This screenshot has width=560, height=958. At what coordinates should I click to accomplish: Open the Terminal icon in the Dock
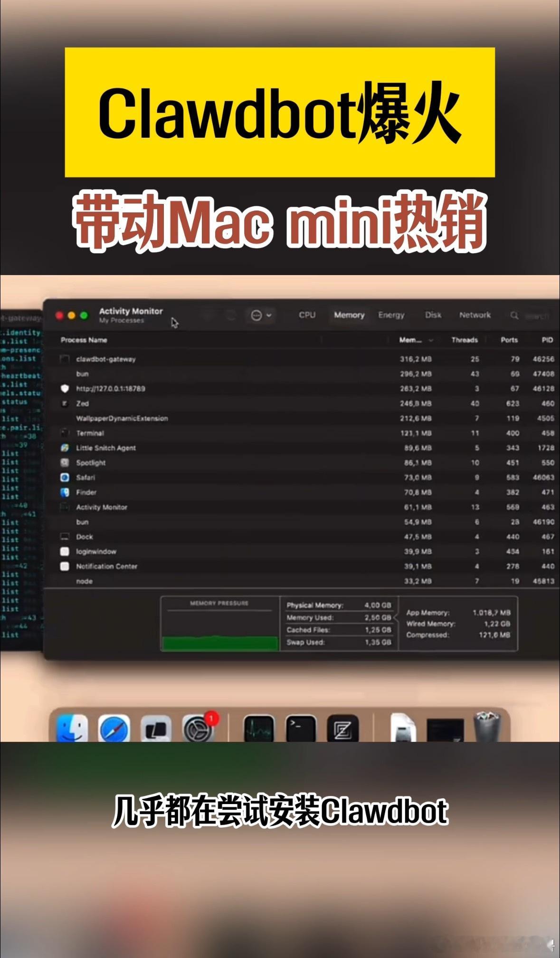coord(301,728)
